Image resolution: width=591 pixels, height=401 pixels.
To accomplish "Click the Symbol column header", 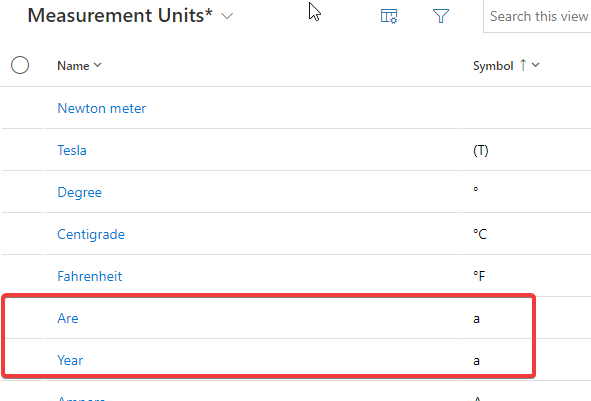I will 493,66.
